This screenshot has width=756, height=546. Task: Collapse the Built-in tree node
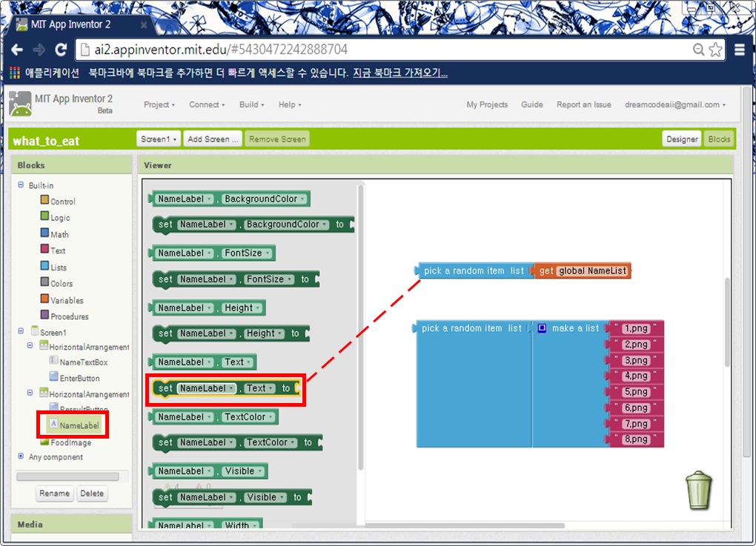(21, 184)
